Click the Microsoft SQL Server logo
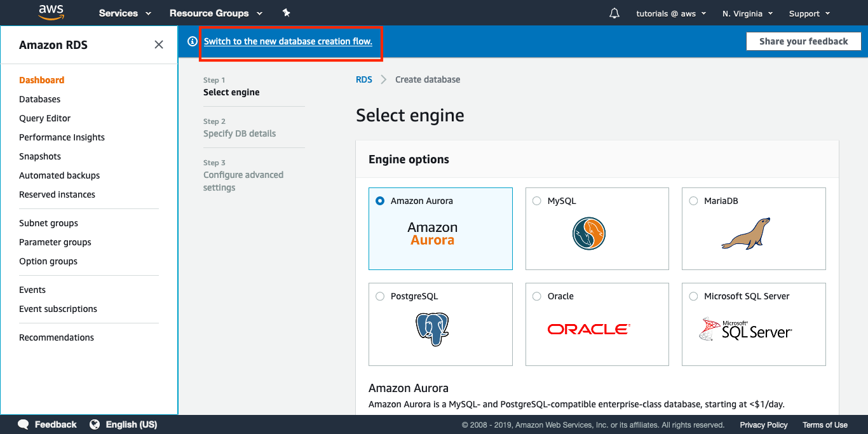This screenshot has height=434, width=868. tap(745, 329)
